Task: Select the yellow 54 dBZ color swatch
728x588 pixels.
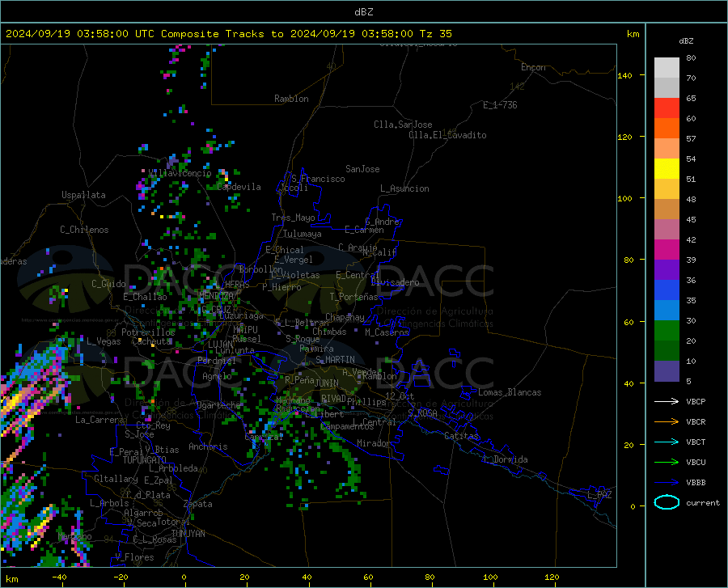Action: (667, 169)
